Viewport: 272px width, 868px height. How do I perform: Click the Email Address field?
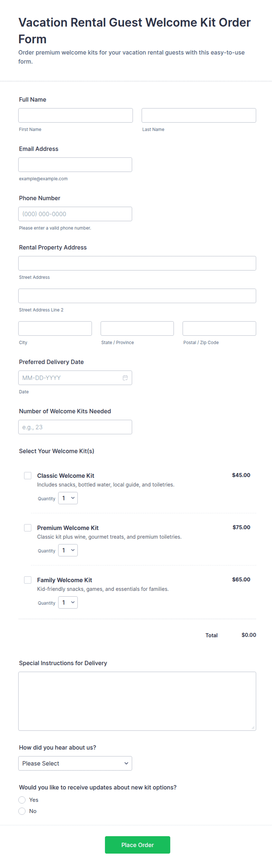(75, 165)
